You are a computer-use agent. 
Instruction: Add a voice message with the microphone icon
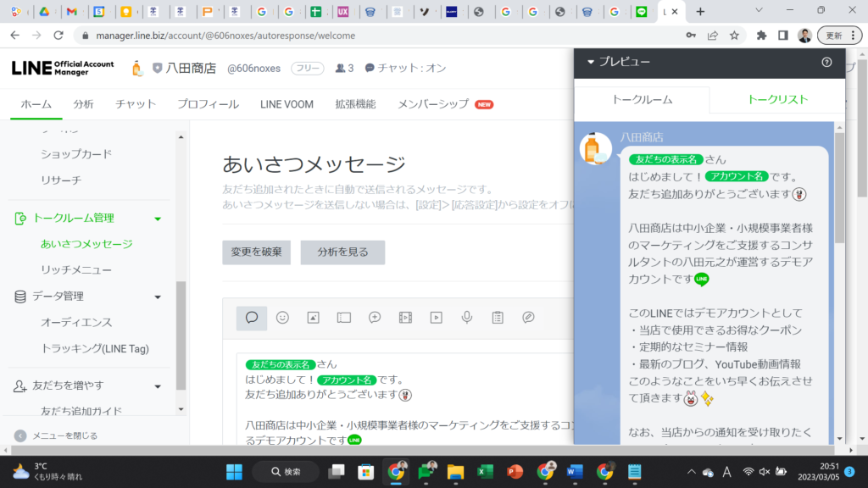click(x=467, y=318)
